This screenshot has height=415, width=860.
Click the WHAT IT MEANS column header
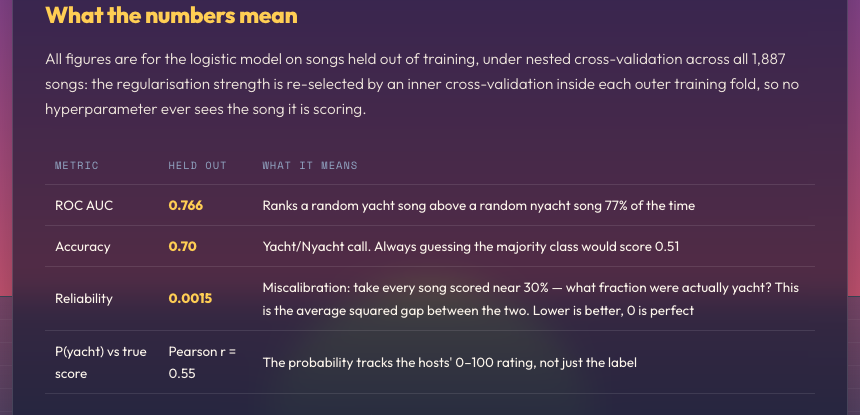(310, 166)
